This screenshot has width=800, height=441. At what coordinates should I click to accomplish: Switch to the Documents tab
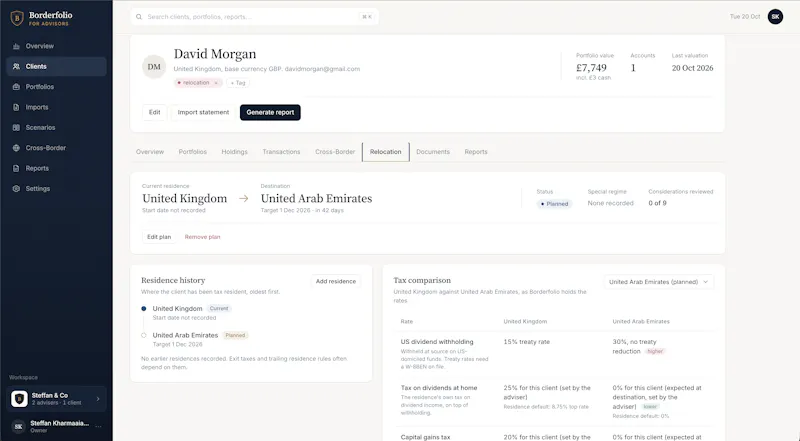pos(433,152)
